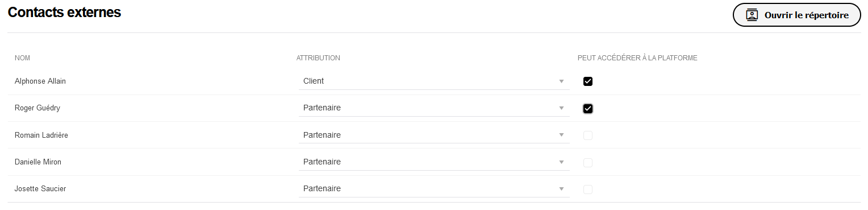Check platform access for Josette Saucier
Image resolution: width=868 pixels, height=210 pixels.
(588, 189)
